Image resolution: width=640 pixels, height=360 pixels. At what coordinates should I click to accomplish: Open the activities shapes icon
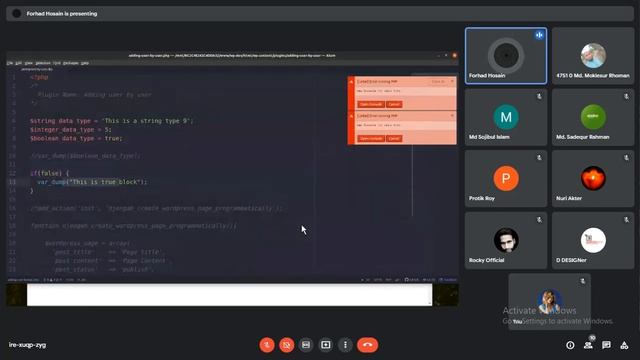pyautogui.click(x=624, y=345)
